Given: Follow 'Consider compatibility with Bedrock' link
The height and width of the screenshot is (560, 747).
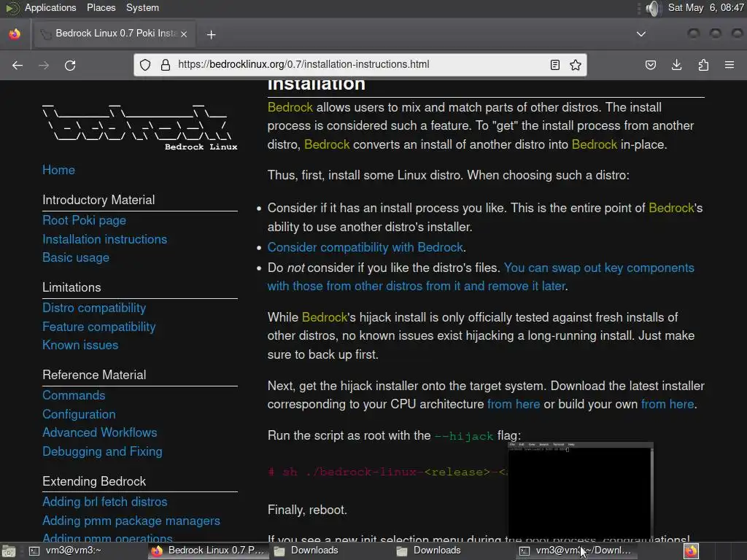Looking at the screenshot, I should (365, 247).
